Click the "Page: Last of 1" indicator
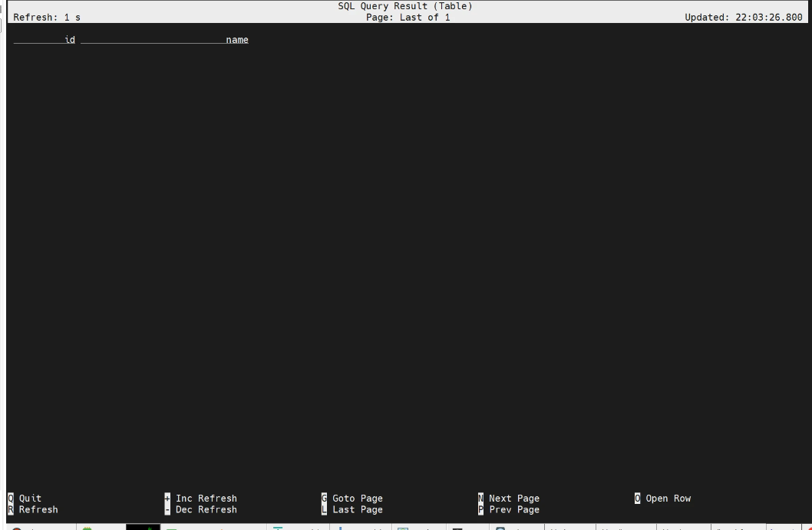The image size is (812, 530). [x=405, y=18]
